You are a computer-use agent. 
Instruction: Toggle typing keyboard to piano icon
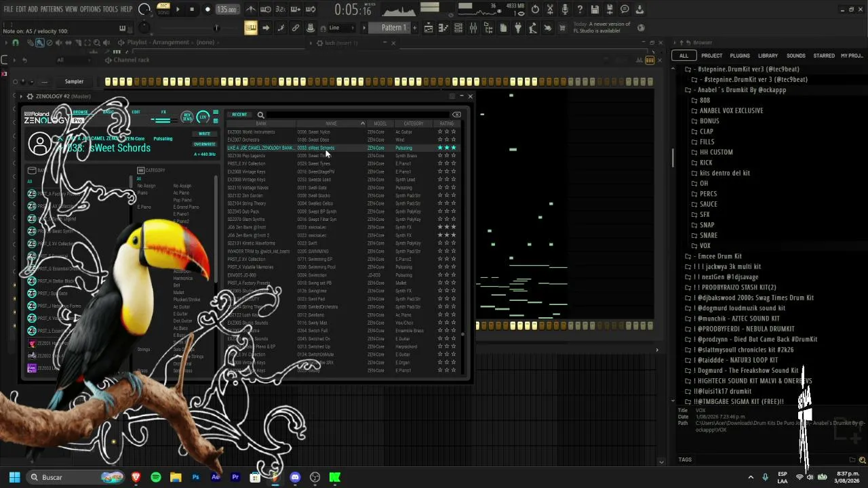[x=251, y=28]
